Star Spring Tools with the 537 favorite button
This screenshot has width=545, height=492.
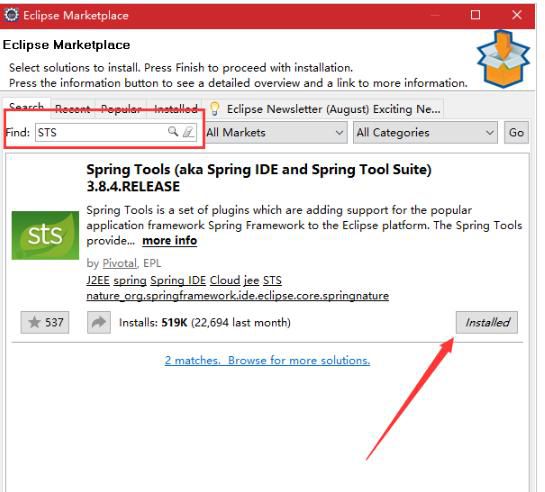[x=45, y=322]
